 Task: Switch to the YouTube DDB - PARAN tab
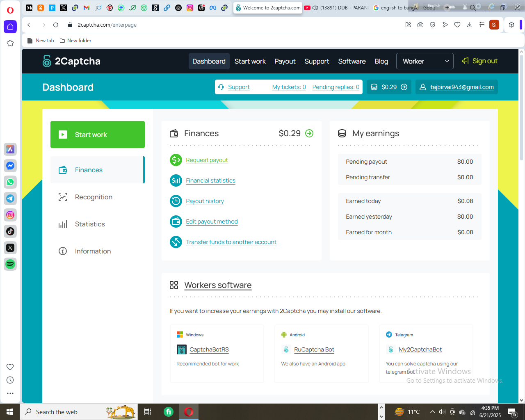336,8
